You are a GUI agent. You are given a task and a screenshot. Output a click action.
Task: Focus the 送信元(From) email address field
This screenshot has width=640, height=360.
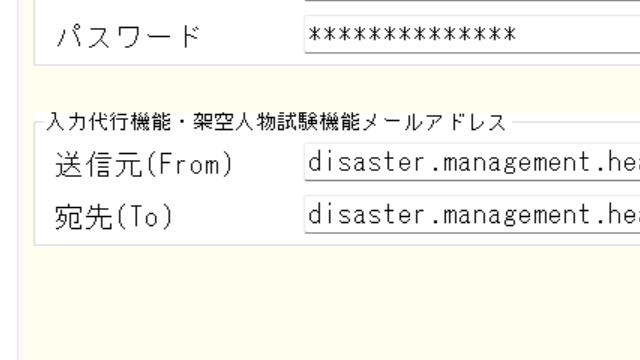click(472, 162)
